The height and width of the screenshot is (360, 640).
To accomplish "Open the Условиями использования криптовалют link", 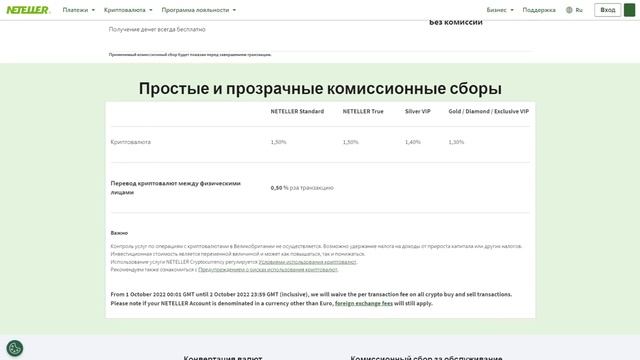I will click(307, 262).
